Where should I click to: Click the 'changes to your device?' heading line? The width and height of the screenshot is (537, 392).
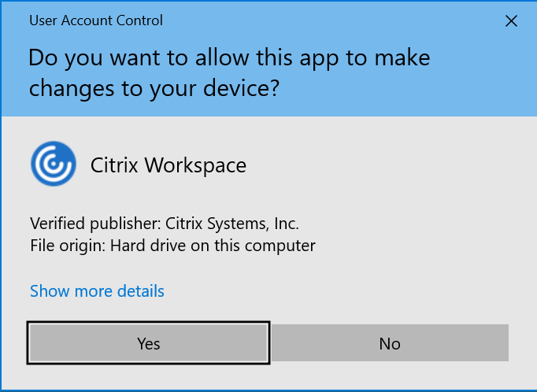pyautogui.click(x=154, y=89)
